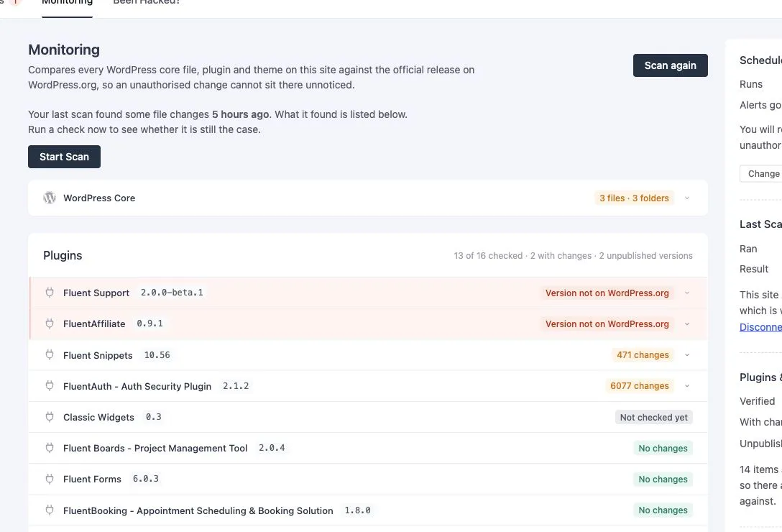Expand the FluentAuth row chevron
This screenshot has height=532, width=782.
pyautogui.click(x=686, y=386)
